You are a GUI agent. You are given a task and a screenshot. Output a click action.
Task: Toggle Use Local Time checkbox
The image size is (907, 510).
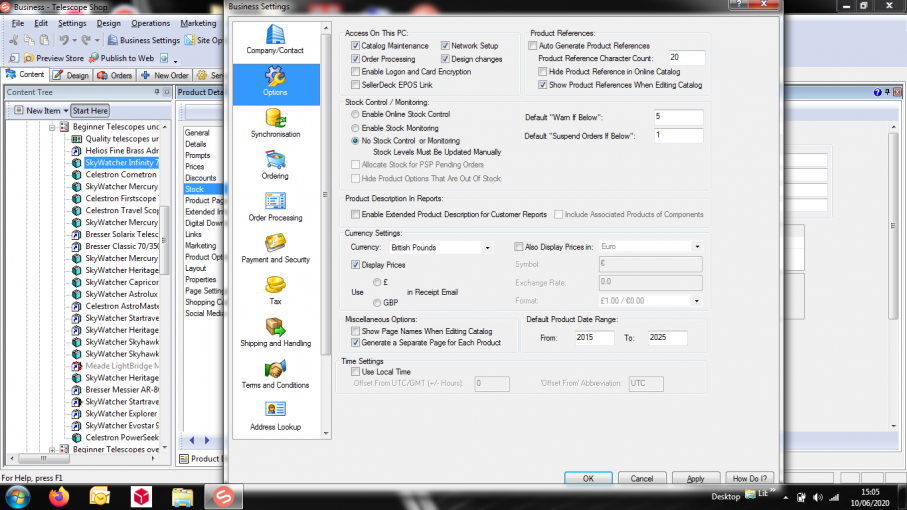click(356, 372)
